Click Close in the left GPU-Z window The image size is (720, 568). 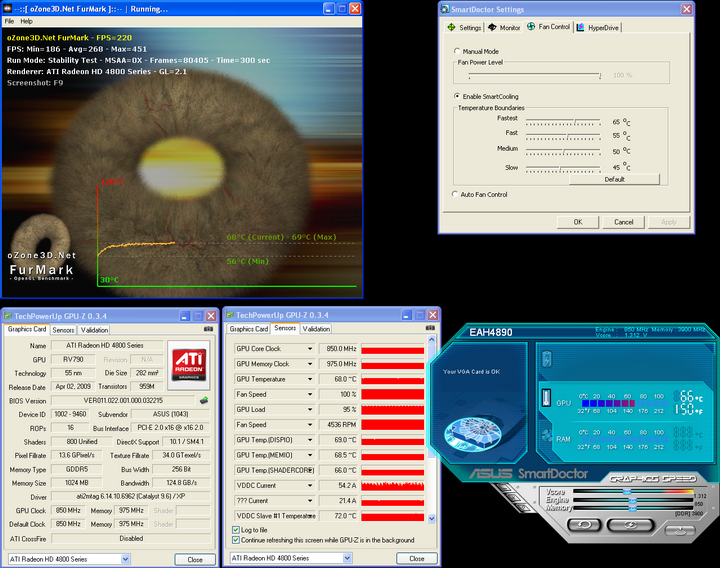(195, 559)
